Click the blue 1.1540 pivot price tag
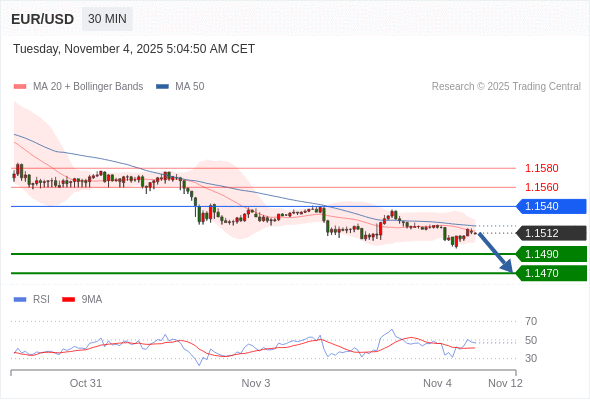Image resolution: width=590 pixels, height=400 pixels. point(551,207)
